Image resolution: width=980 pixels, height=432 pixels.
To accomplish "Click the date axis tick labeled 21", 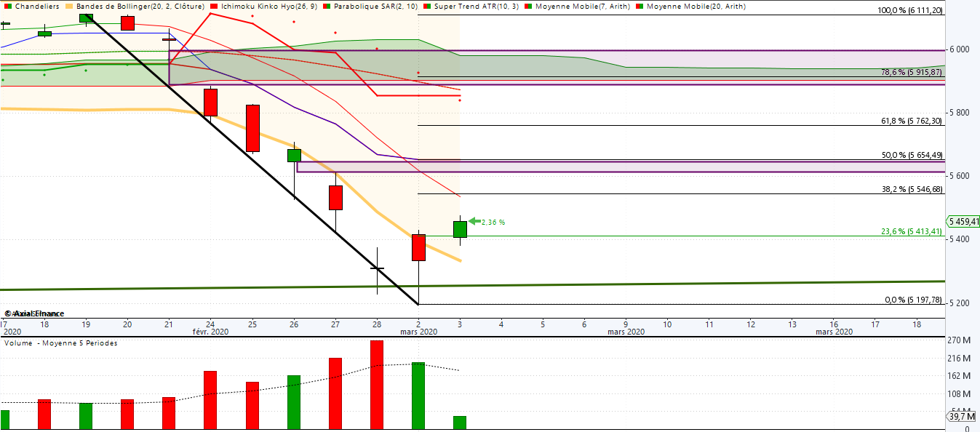I will [x=170, y=324].
